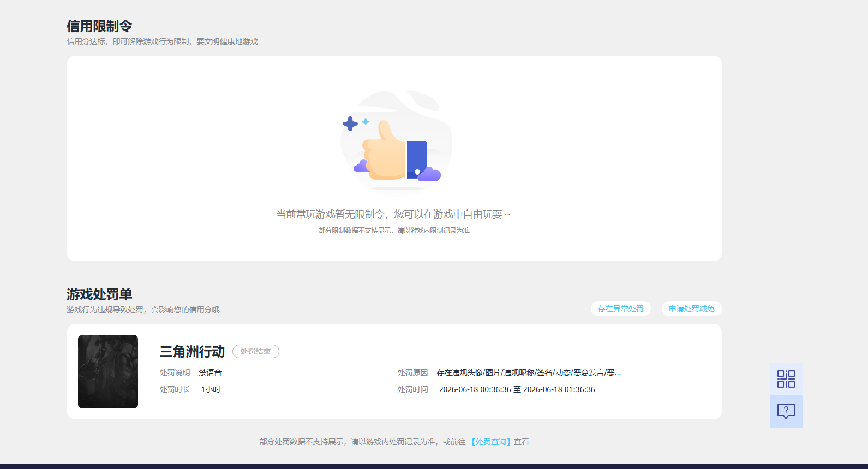
Task: Open the 处罚查询 link
Action: (x=490, y=442)
